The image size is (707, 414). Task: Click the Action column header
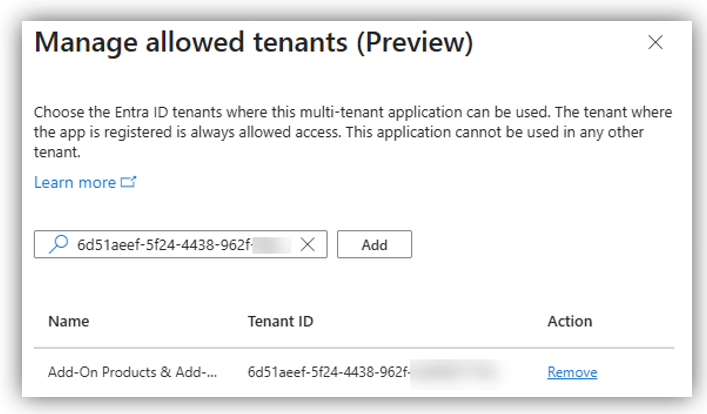570,321
